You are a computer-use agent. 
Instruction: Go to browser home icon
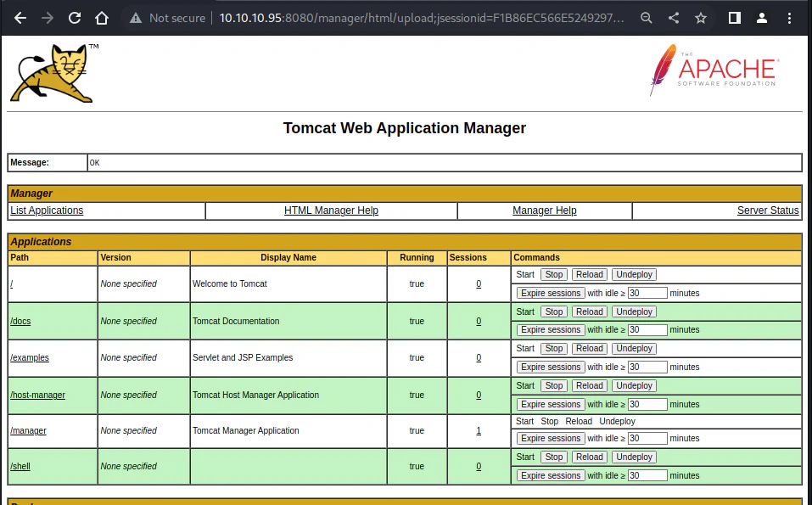click(102, 18)
